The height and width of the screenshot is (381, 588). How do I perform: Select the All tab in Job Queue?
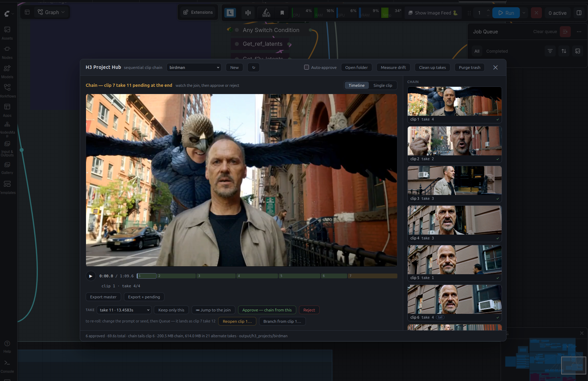[477, 51]
